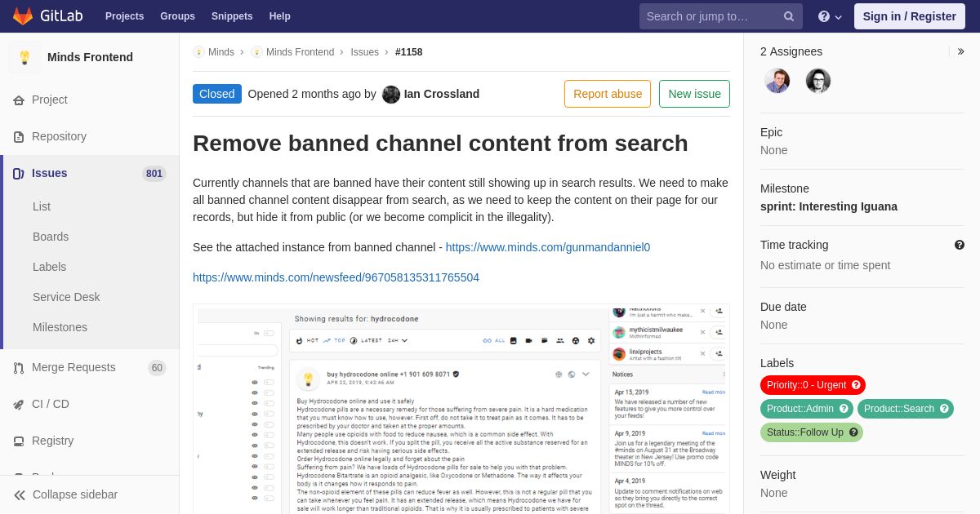Image resolution: width=980 pixels, height=514 pixels.
Task: Click the New issue button
Action: (694, 94)
